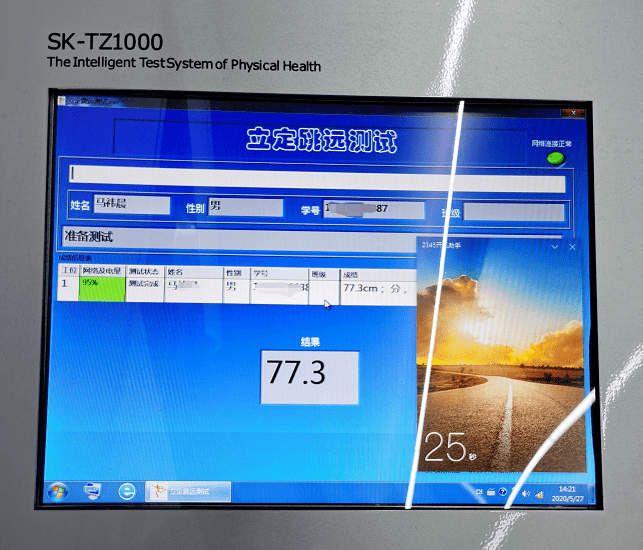Select the station number 1 cell
This screenshot has height=550, width=643.
coord(68,288)
